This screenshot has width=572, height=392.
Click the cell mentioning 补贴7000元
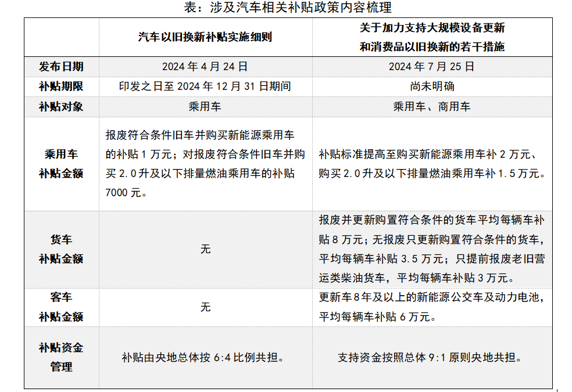205,164
